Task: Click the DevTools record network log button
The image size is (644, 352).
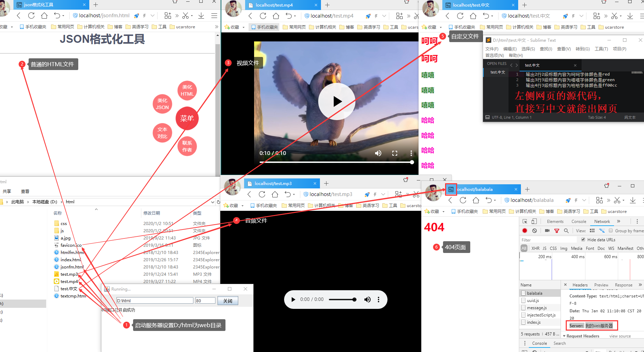Action: 525,231
